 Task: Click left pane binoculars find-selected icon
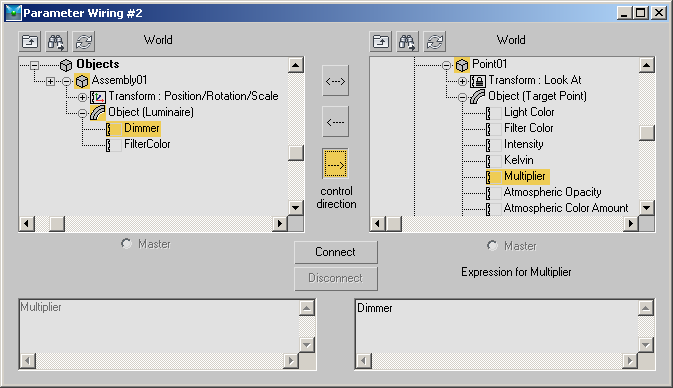(56, 42)
